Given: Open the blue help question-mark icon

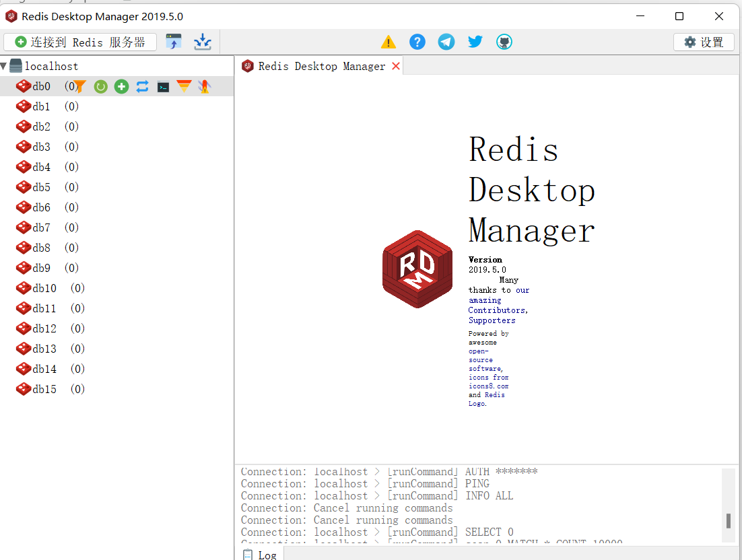Looking at the screenshot, I should click(x=417, y=42).
